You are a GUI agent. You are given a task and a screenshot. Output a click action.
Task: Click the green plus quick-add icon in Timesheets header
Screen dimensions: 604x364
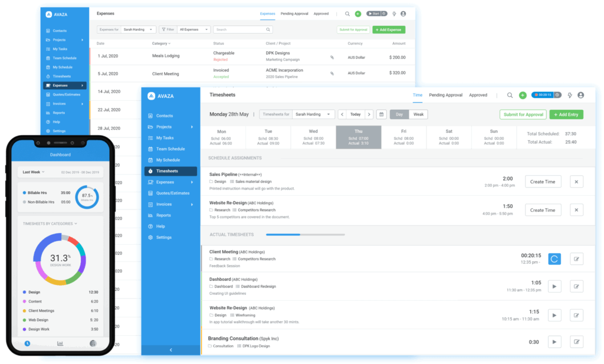[523, 95]
